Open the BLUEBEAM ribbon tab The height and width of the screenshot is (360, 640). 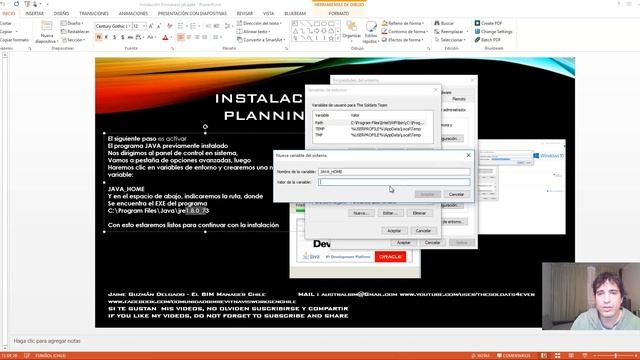pyautogui.click(x=295, y=13)
